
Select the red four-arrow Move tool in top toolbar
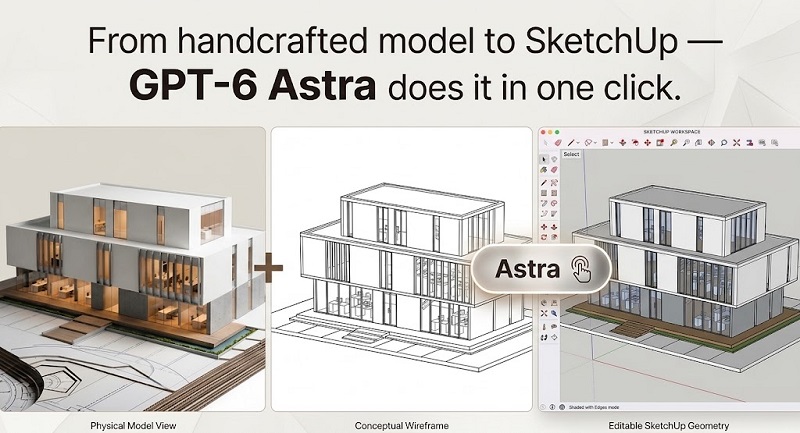pyautogui.click(x=647, y=143)
